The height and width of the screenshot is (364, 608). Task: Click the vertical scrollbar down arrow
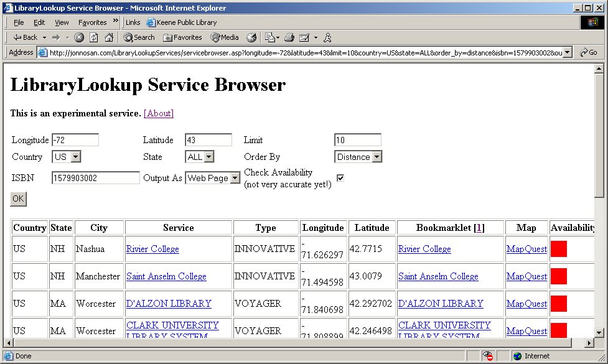click(x=599, y=332)
